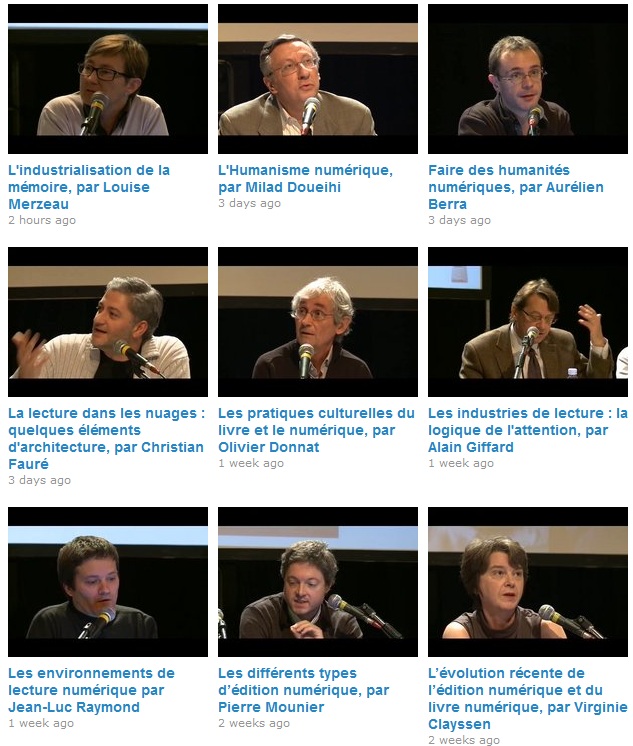Open the Milad Doueihi video thumbnail
Screen dimensions: 633x746
click(x=318, y=79)
